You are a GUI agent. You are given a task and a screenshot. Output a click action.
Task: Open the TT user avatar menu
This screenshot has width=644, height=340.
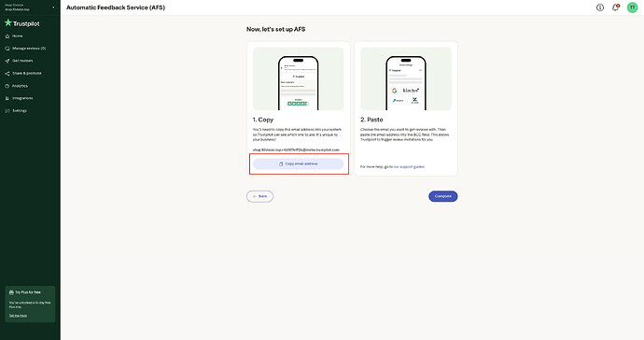click(632, 7)
